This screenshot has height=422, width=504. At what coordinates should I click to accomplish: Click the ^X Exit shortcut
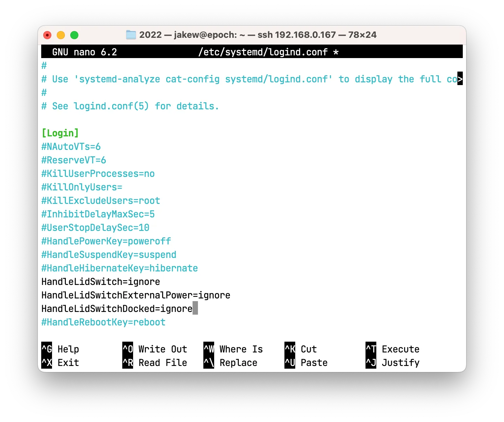coord(60,362)
